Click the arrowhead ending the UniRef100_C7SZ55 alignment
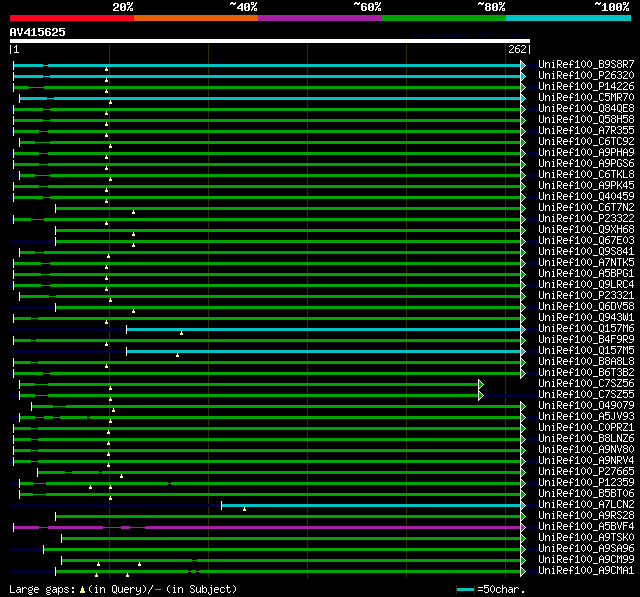The height and width of the screenshot is (597, 640). pyautogui.click(x=481, y=395)
